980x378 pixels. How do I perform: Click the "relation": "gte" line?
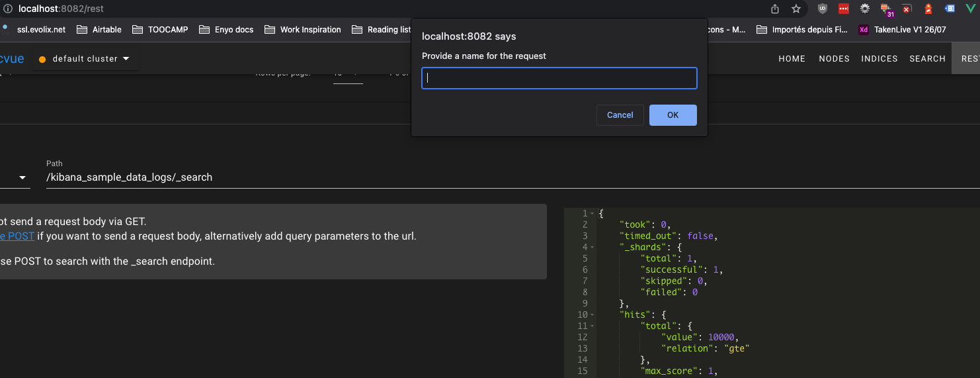[x=705, y=348]
